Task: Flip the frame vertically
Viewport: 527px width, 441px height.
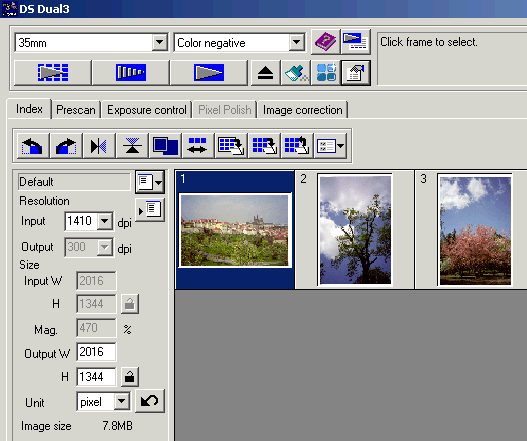Action: point(132,146)
